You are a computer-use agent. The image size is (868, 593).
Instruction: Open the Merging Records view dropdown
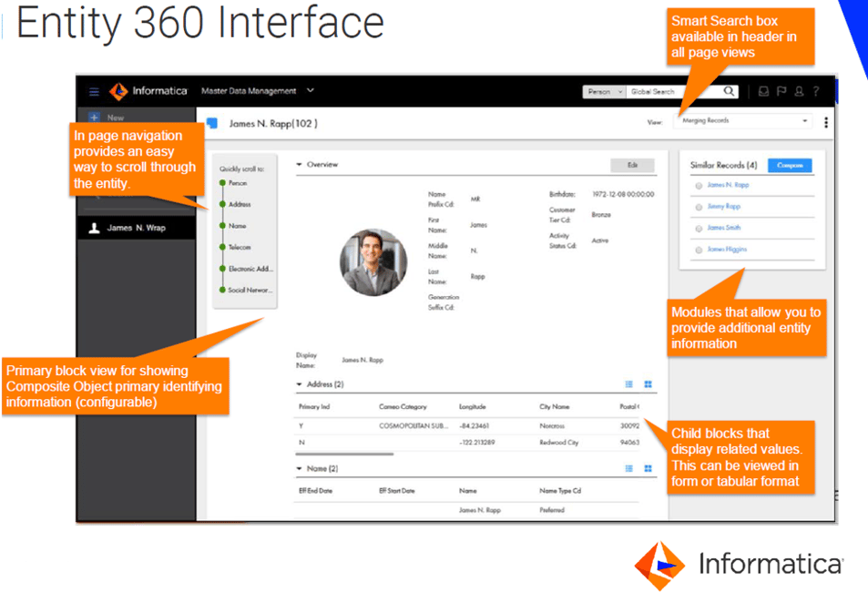pyautogui.click(x=743, y=121)
